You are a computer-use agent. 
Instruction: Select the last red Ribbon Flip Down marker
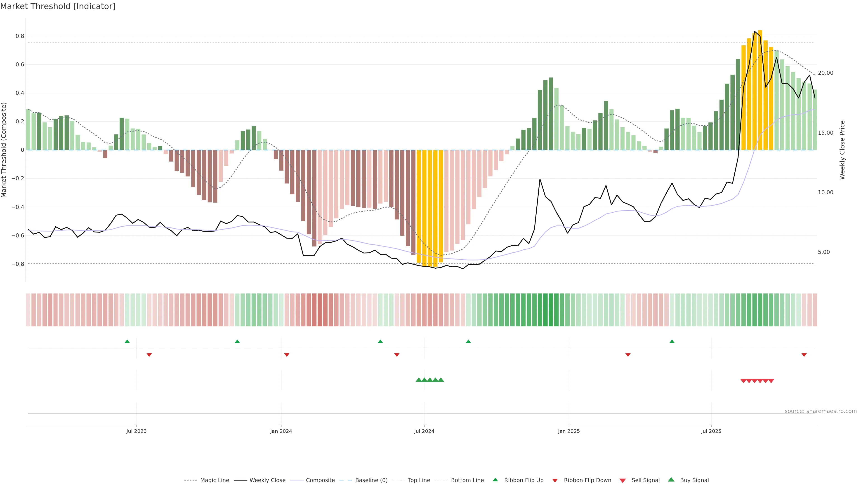tap(804, 355)
